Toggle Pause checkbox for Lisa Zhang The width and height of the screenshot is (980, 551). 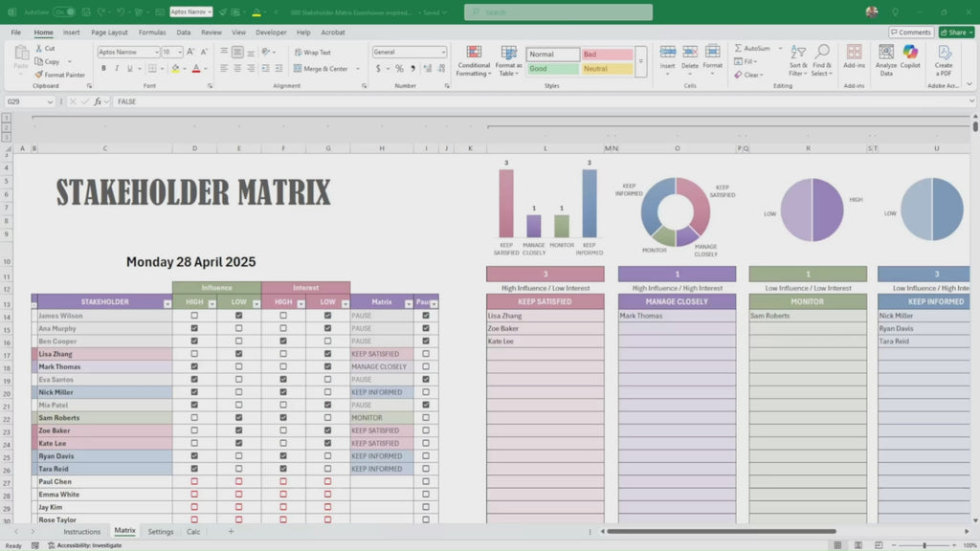(x=426, y=354)
